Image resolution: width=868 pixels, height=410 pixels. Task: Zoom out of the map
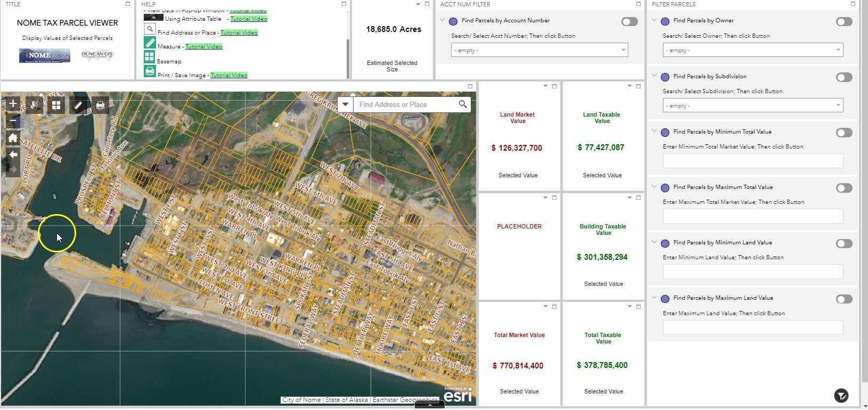point(13,121)
